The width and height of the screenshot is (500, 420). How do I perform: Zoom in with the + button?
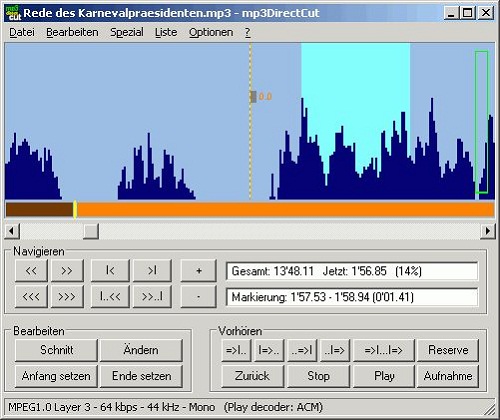coord(199,271)
